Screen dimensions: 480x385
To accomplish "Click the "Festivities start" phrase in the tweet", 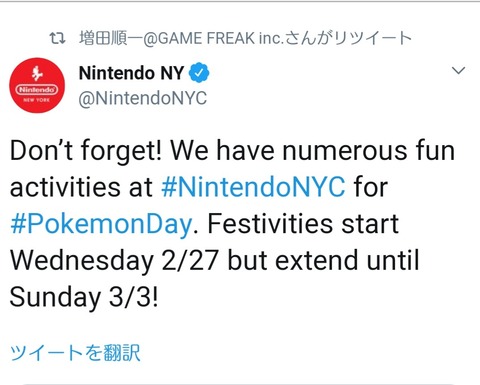I will [x=303, y=224].
